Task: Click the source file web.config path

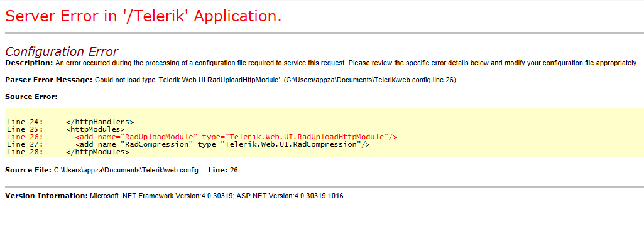Action: click(126, 170)
